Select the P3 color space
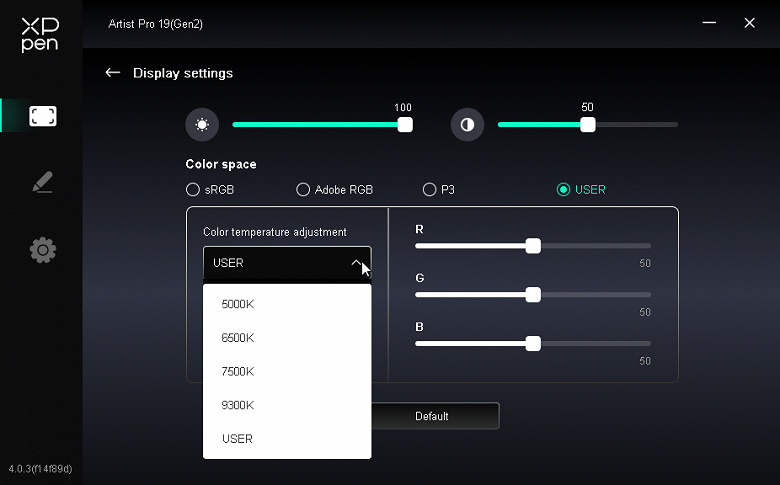 (x=430, y=189)
